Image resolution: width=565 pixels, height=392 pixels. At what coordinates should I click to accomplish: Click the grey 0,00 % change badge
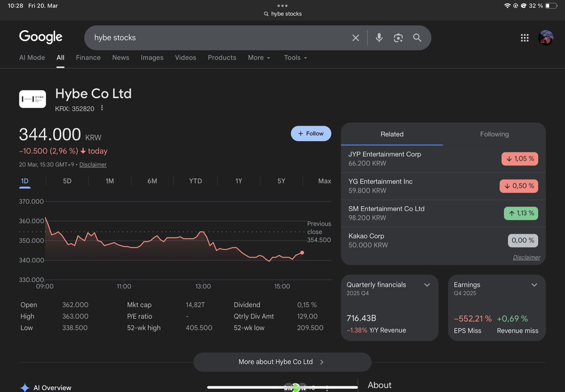tap(523, 240)
